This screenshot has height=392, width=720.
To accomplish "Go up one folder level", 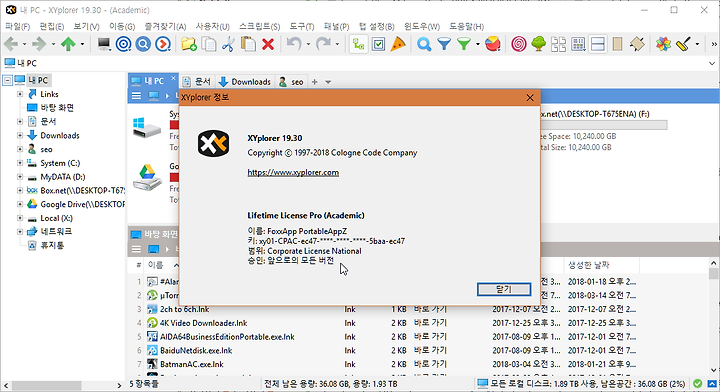I will (x=68, y=44).
